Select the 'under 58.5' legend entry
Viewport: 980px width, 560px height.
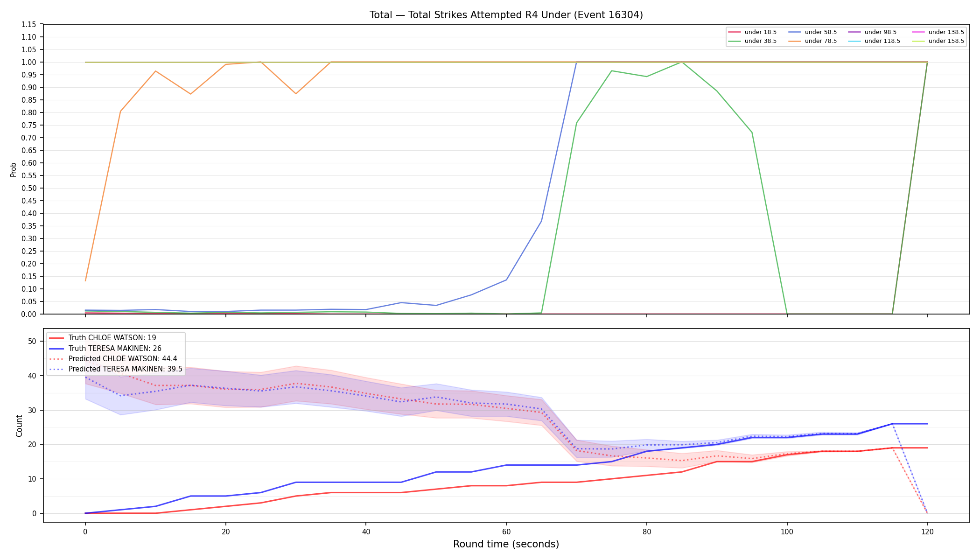812,32
